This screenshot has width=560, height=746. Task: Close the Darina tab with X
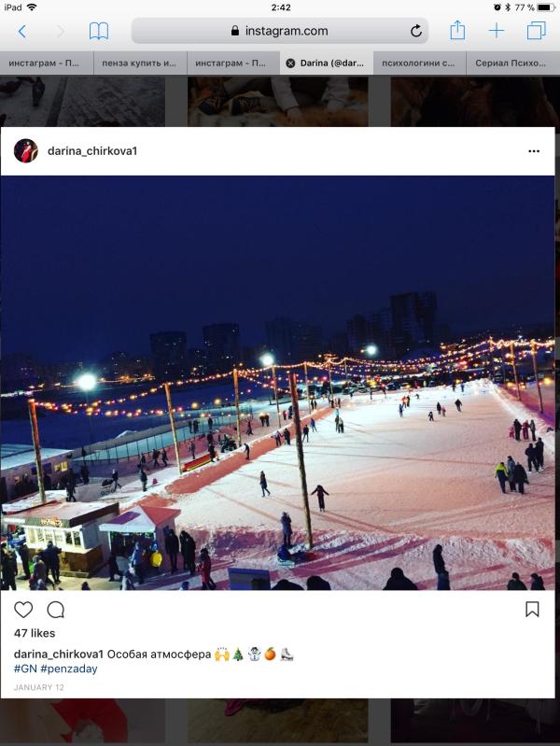point(290,63)
